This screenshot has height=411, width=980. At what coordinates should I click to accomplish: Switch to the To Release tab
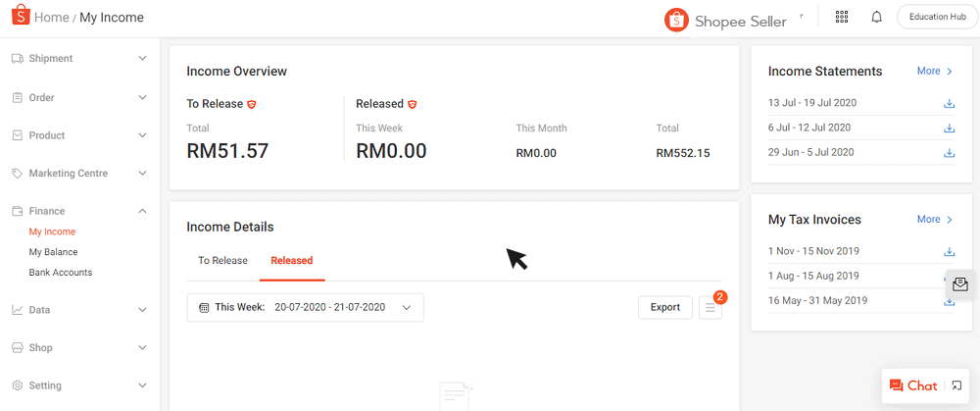point(222,261)
